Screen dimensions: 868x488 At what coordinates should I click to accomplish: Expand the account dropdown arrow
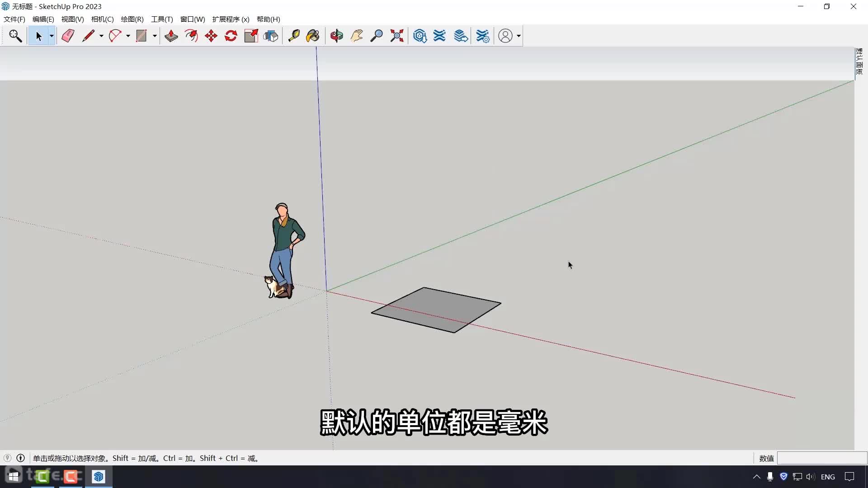[519, 36]
